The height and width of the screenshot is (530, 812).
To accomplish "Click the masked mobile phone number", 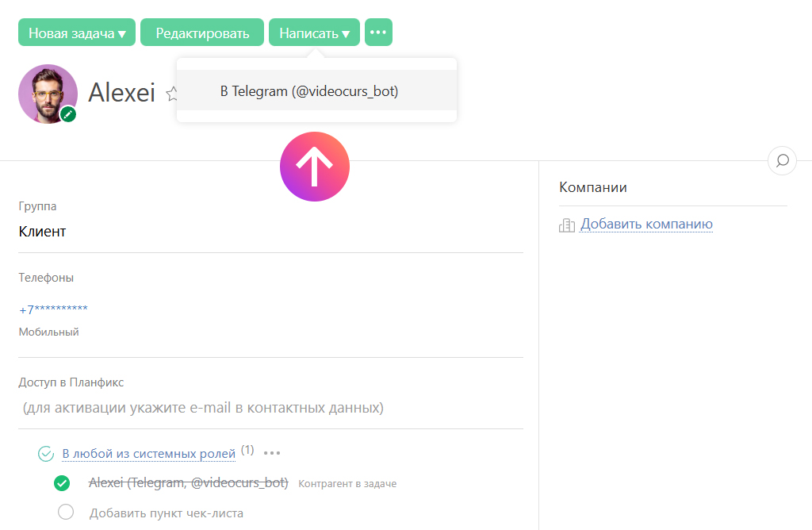I will 53,309.
